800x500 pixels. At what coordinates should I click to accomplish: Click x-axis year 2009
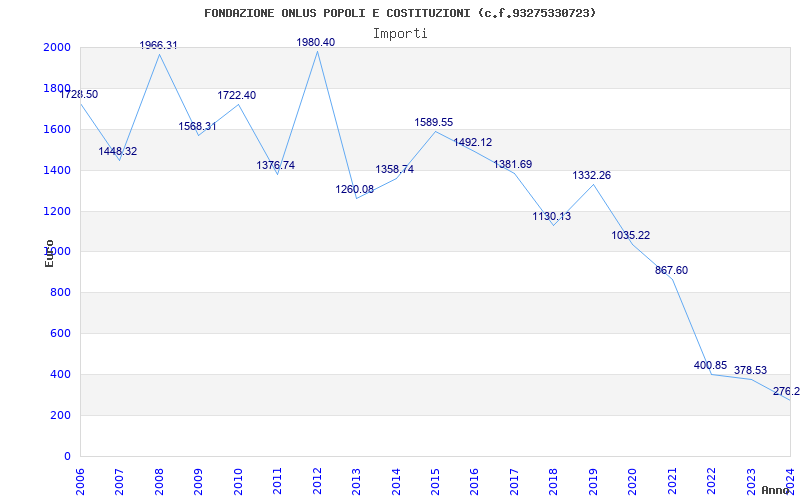click(198, 482)
